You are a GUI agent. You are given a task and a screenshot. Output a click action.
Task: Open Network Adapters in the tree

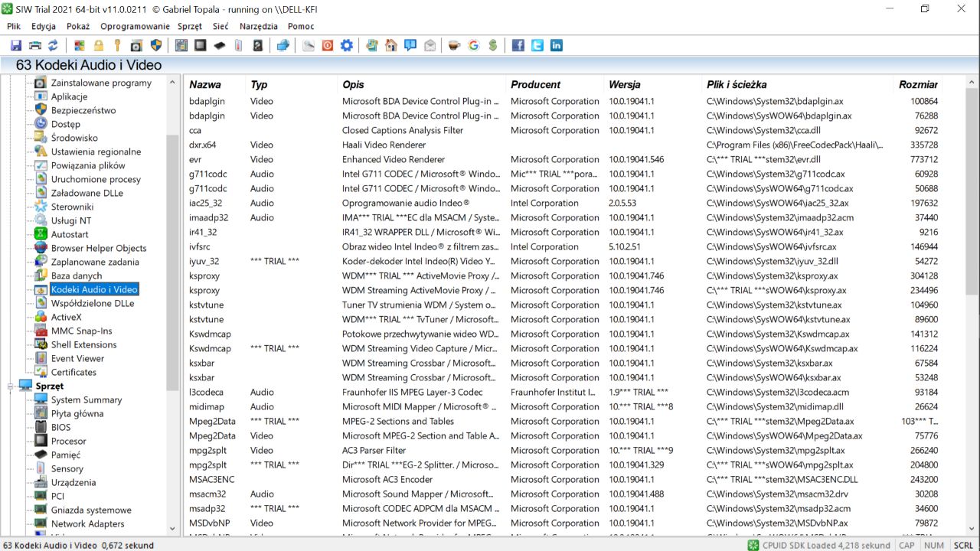click(x=87, y=523)
